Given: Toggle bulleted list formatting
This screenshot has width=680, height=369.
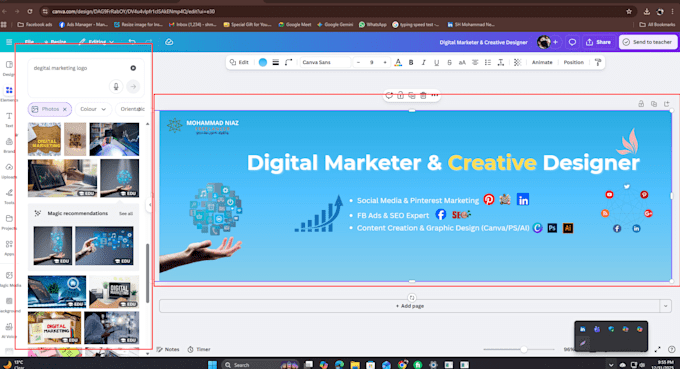Looking at the screenshot, I should click(x=488, y=62).
